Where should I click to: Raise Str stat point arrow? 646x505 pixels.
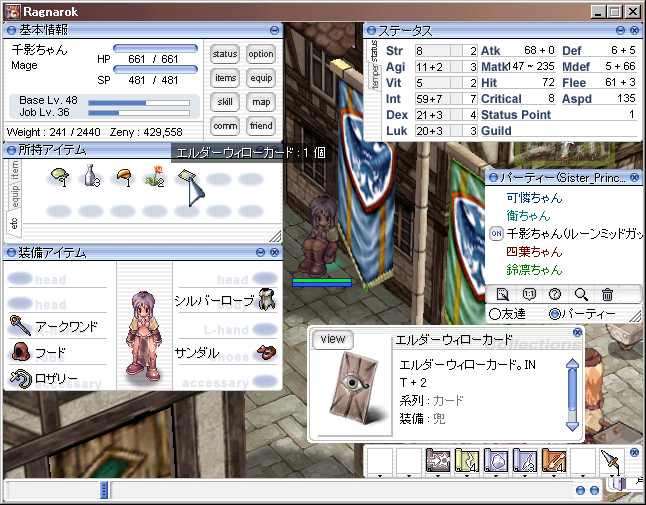click(x=456, y=51)
